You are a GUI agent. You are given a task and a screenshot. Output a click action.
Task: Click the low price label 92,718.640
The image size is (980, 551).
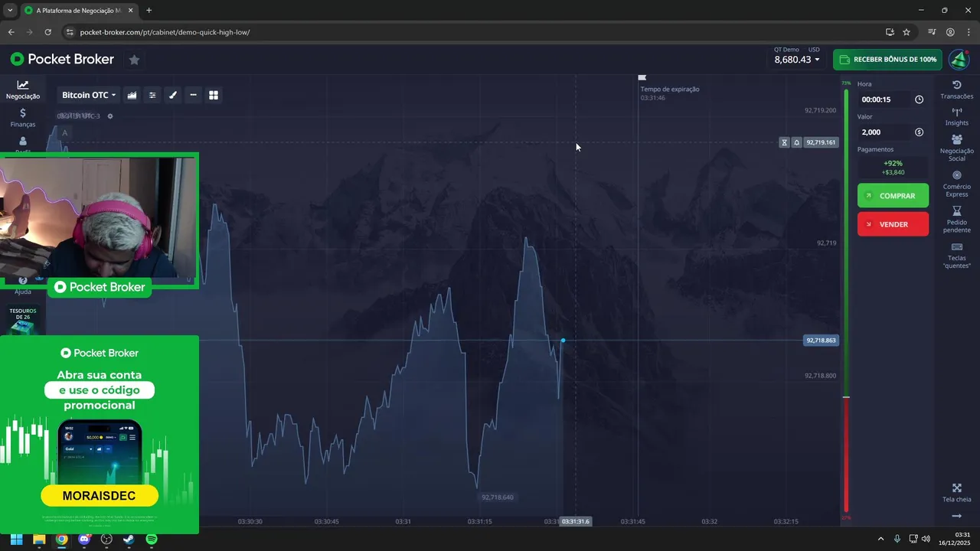(x=498, y=497)
